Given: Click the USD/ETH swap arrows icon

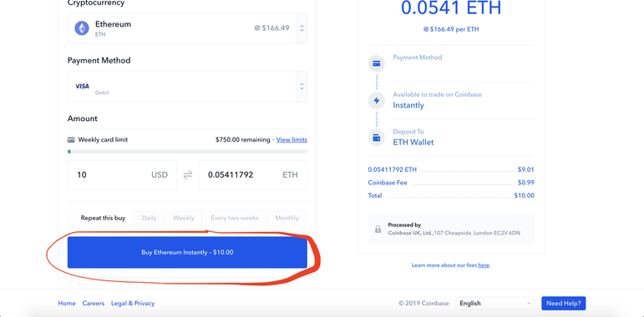Looking at the screenshot, I should [x=188, y=175].
